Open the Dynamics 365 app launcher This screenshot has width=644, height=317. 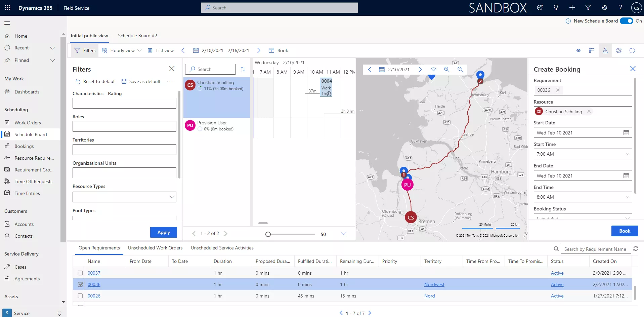(7, 8)
